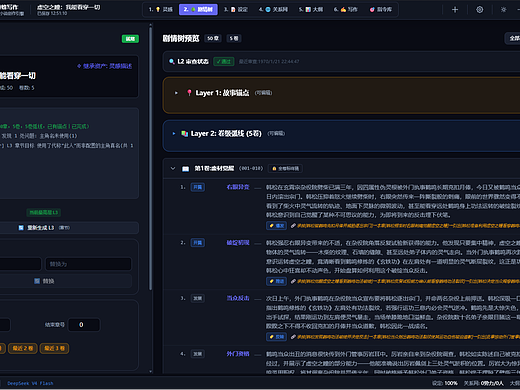Click the link icon under chapter 2 summary

293,281
